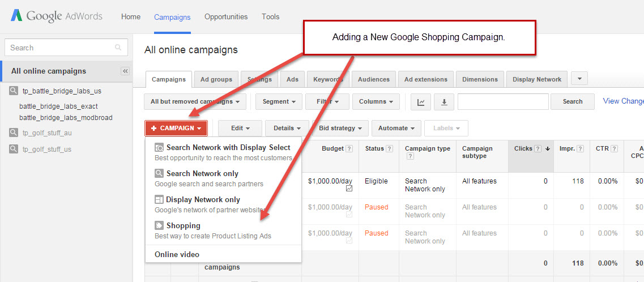Open tp_battle_bridge_labs_us campaign in sidebar
The width and height of the screenshot is (644, 282).
[62, 91]
